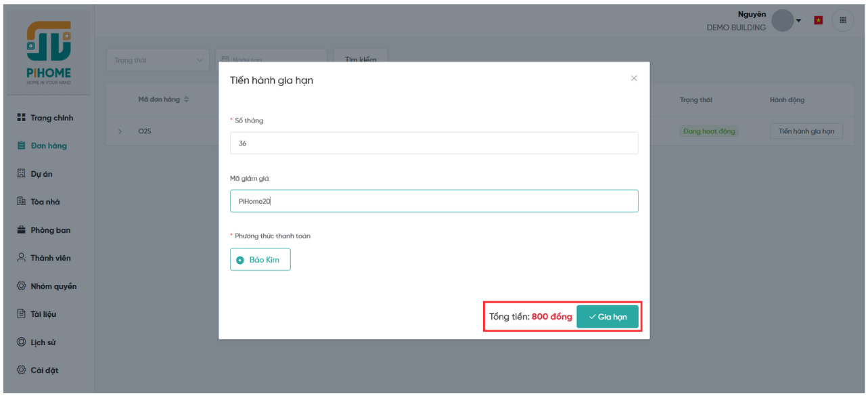868x396 pixels.
Task: Click the Dự án building icon
Action: click(21, 174)
